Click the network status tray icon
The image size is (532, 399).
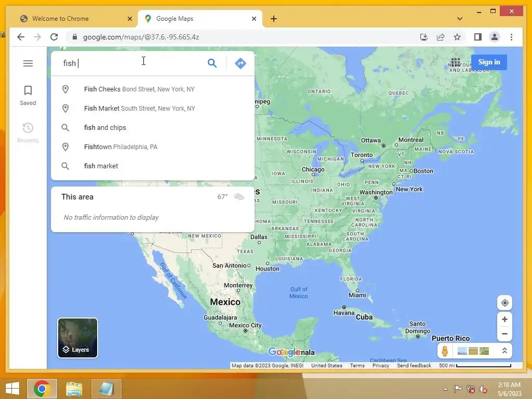click(471, 389)
